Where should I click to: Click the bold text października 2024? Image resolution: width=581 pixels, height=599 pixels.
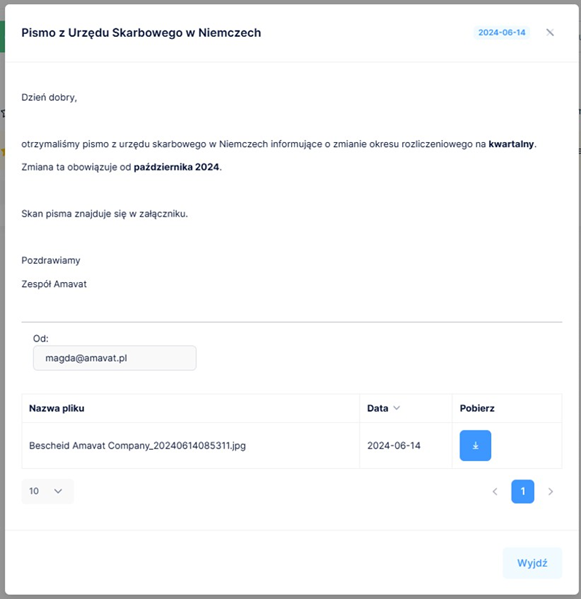pyautogui.click(x=176, y=167)
